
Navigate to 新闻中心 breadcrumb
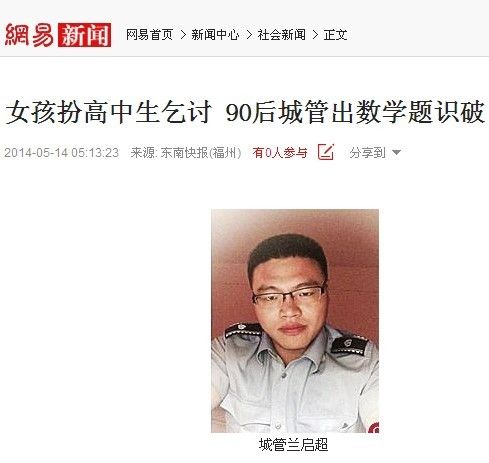[x=215, y=35]
